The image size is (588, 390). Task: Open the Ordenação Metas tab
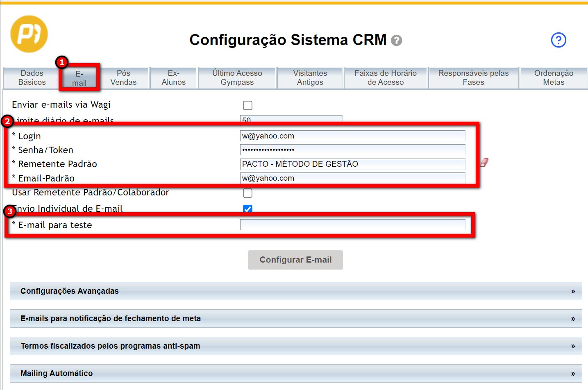553,78
